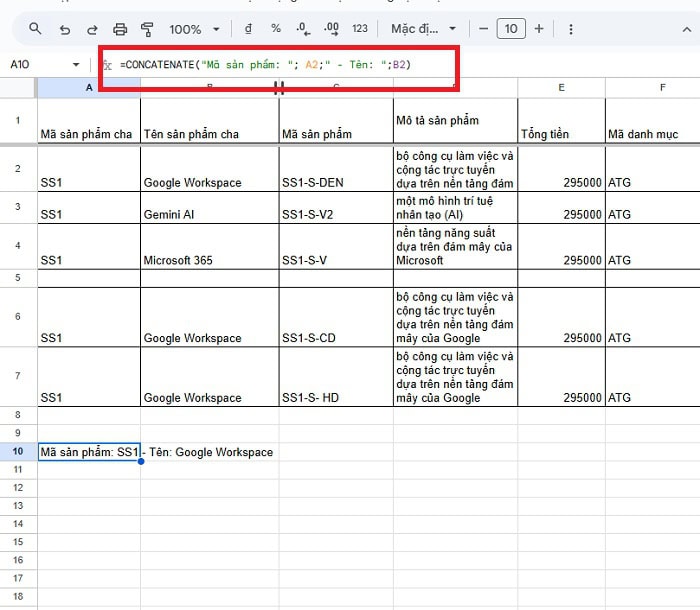The width and height of the screenshot is (700, 610).
Task: Redo the last undone action
Action: [93, 29]
